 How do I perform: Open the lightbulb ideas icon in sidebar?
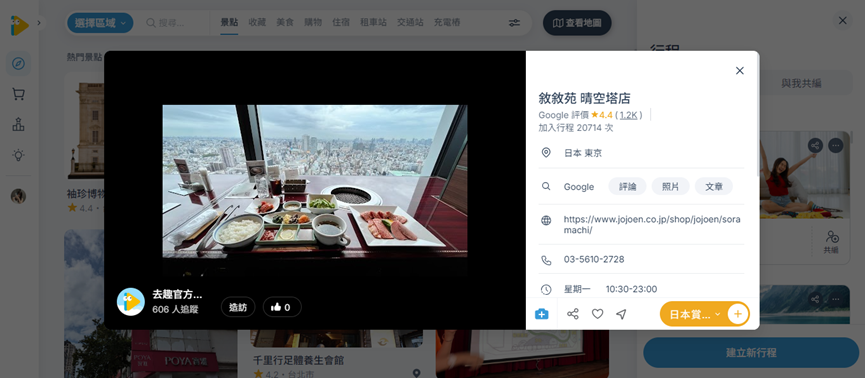[x=18, y=156]
